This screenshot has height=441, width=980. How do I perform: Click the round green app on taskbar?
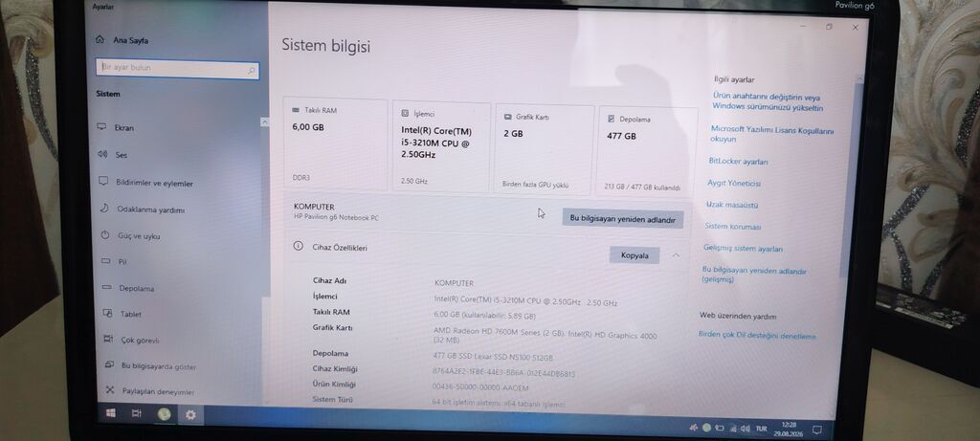pos(164,414)
